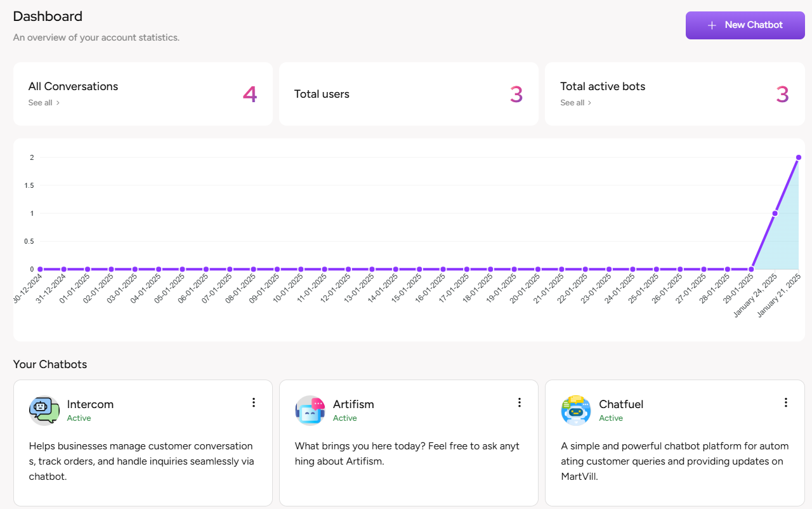This screenshot has height=509, width=812.
Task: Open See all under Total active bots
Action: (x=572, y=103)
